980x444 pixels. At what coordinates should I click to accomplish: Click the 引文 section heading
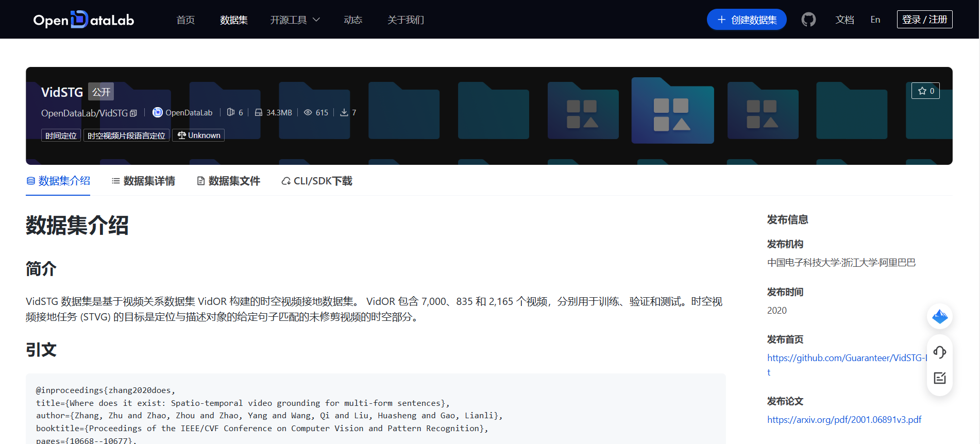[x=41, y=350]
